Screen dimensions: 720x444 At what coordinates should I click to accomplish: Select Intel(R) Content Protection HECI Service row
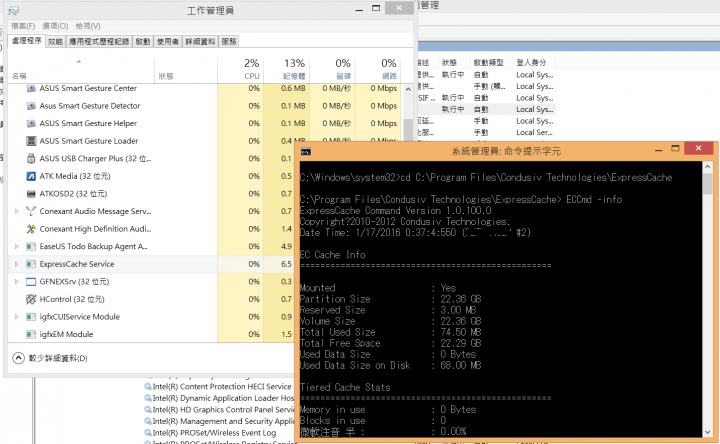[x=222, y=387]
